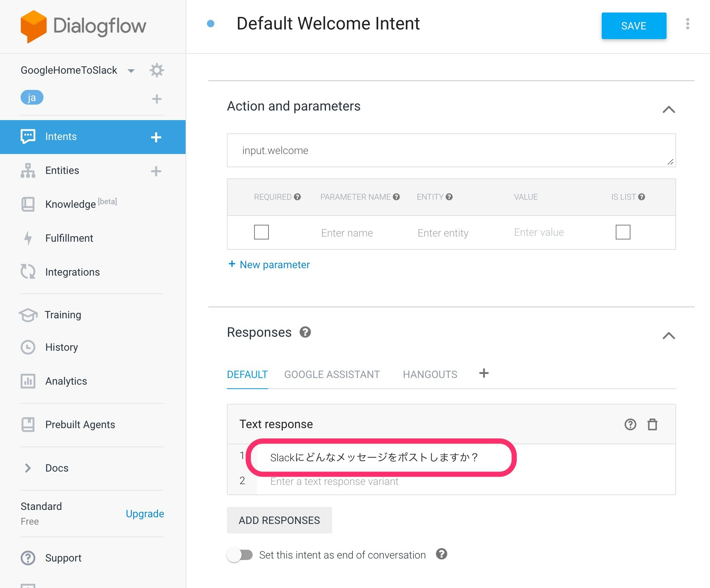
Task: Click the Knowledge book icon
Action: coord(28,204)
